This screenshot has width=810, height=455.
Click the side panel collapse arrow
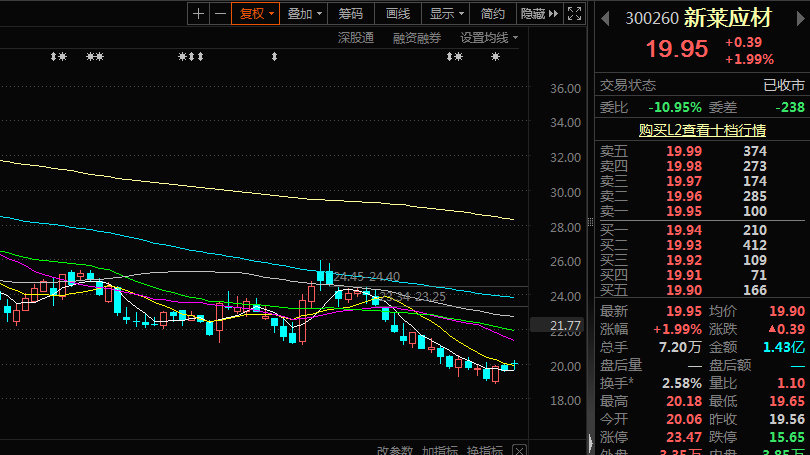[x=590, y=443]
